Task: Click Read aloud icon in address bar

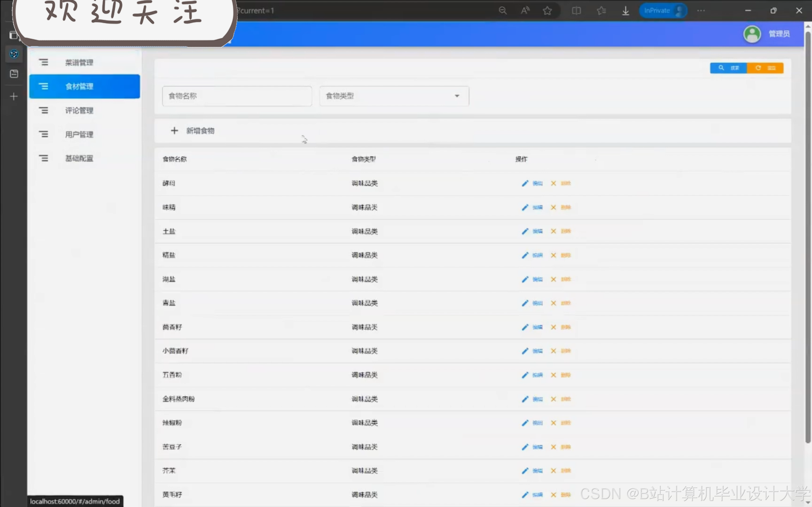Action: tap(525, 11)
